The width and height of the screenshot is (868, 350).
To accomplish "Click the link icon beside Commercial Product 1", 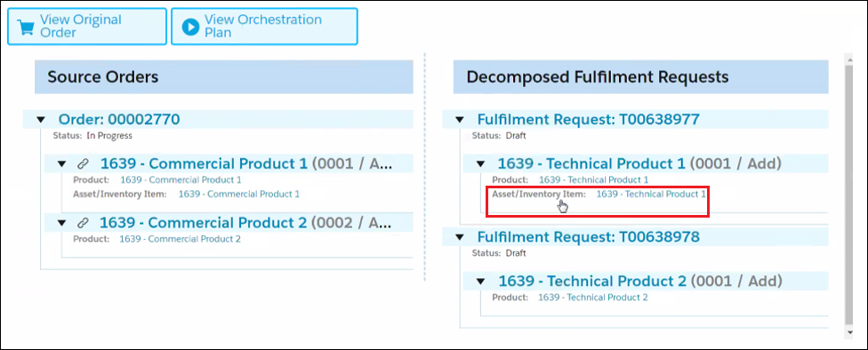I will [x=83, y=163].
